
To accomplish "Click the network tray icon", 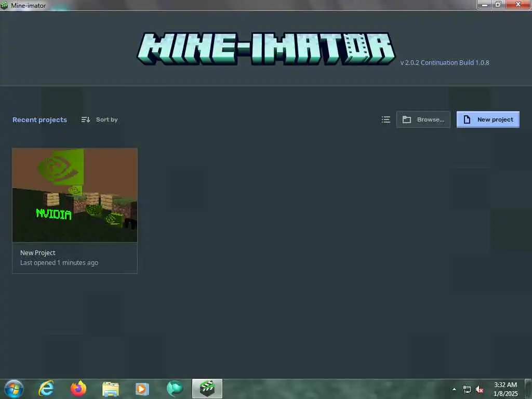I will click(467, 390).
